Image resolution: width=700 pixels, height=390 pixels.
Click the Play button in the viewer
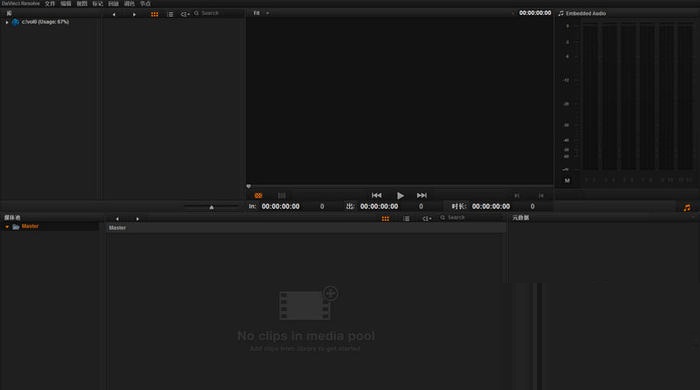(400, 195)
